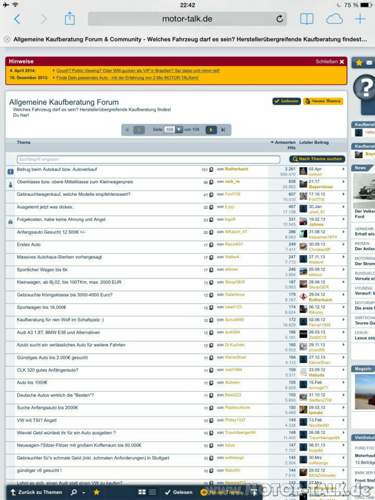The width and height of the screenshot is (375, 500).
Task: Select the Letzter Beitrag column header
Action: 314,142
